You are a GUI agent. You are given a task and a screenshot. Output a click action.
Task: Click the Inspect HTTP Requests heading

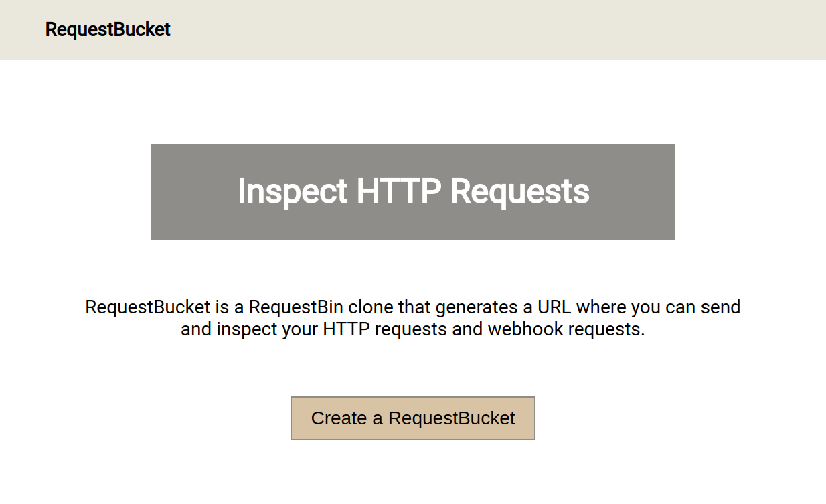coord(413,191)
